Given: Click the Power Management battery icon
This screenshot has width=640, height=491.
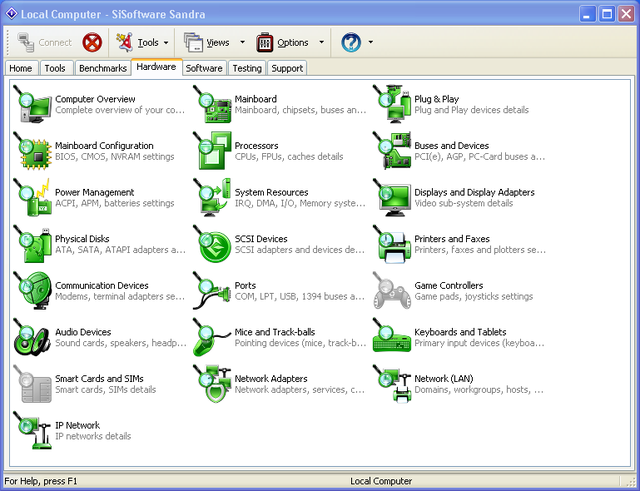Looking at the screenshot, I should point(33,197).
